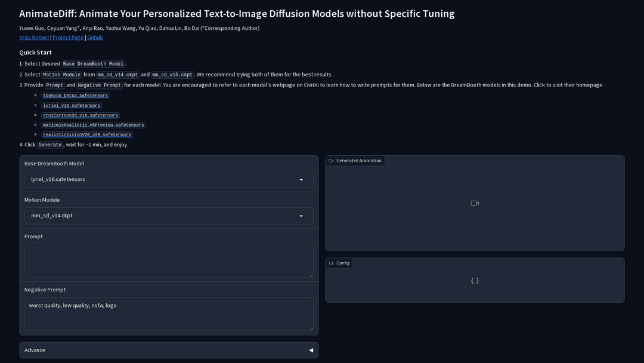644x363 pixels.
Task: Open toonyou_beta3.safetensors model homepage
Action: click(76, 96)
